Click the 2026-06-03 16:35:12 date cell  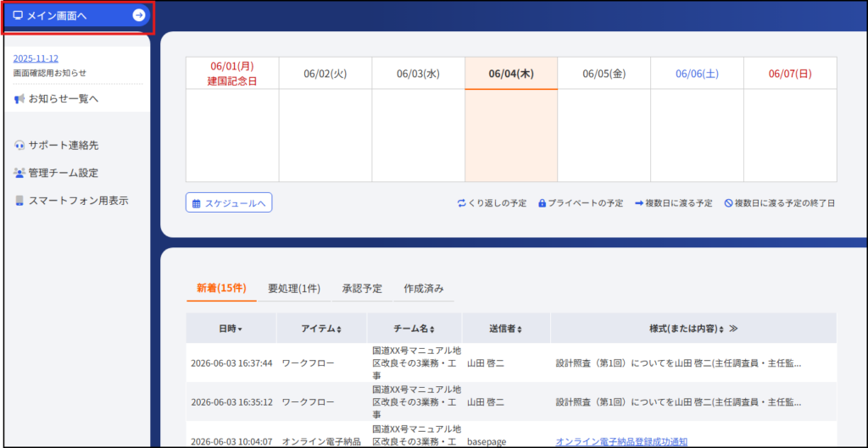coord(231,401)
